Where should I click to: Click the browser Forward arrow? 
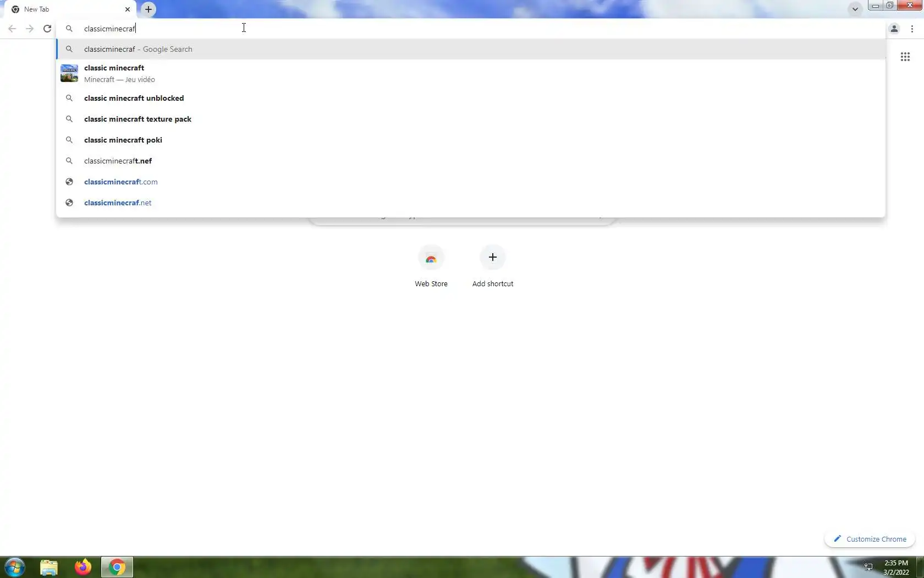click(x=30, y=29)
